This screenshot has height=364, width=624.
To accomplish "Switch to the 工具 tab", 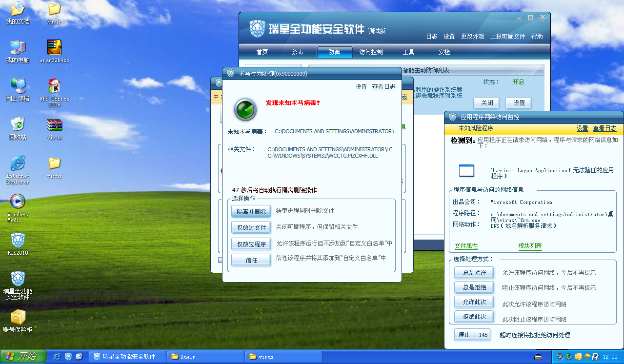I will point(408,52).
